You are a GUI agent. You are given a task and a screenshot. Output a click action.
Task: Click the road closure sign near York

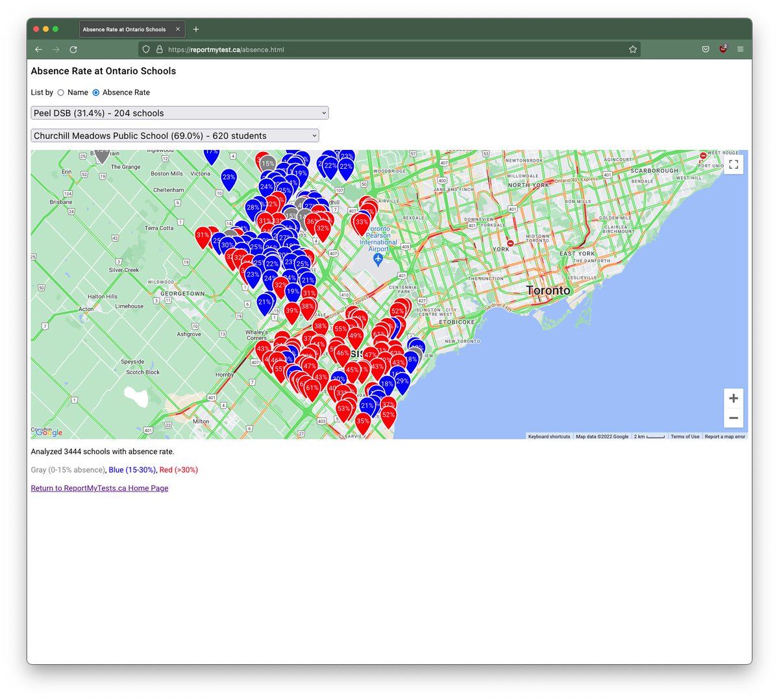[x=510, y=244]
